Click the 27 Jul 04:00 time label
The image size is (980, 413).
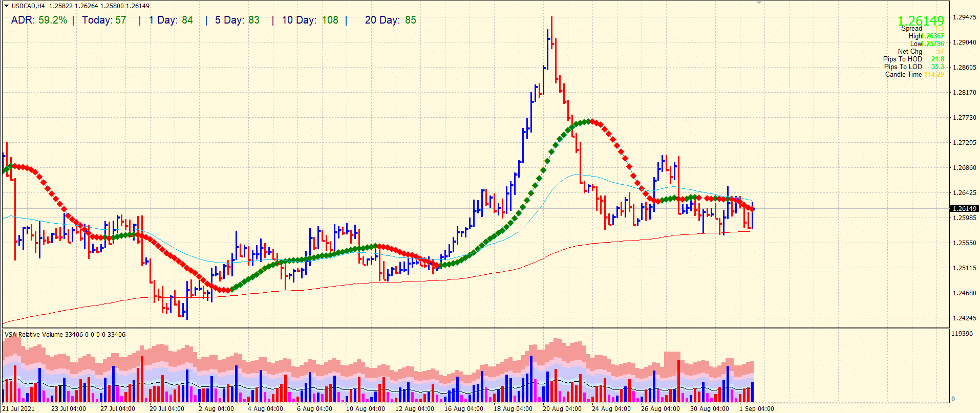[x=118, y=409]
